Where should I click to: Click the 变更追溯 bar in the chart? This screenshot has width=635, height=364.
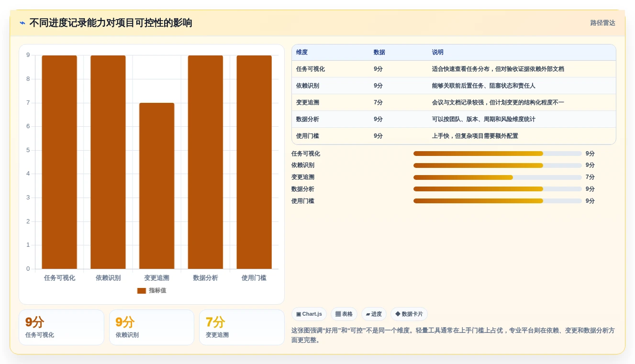pos(157,186)
